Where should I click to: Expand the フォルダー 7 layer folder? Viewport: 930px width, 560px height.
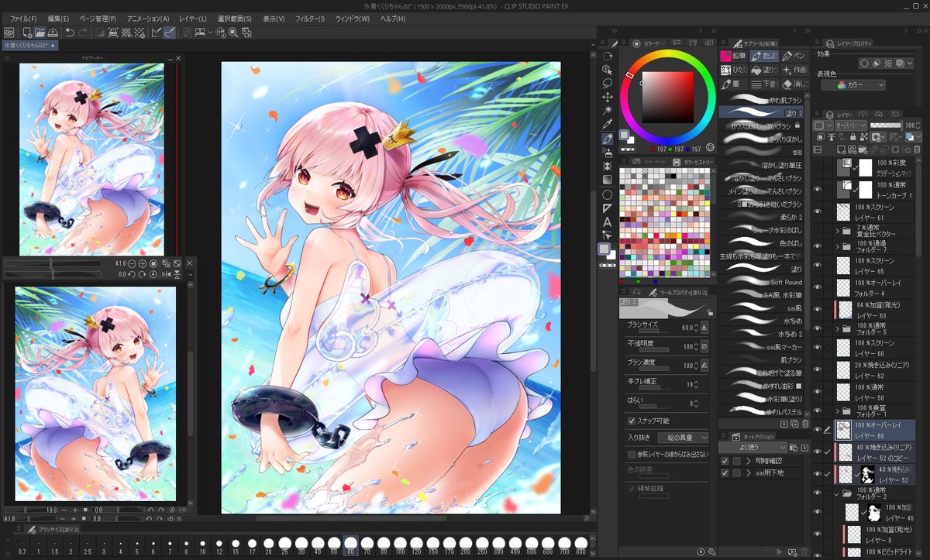click(x=837, y=247)
